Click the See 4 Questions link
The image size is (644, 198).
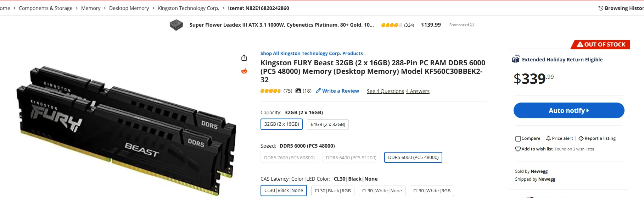point(385,91)
